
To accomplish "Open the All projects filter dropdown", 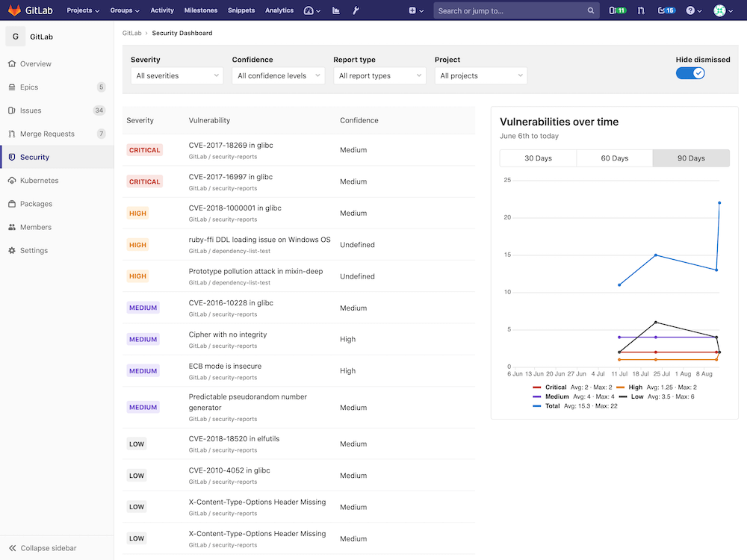I will click(480, 76).
